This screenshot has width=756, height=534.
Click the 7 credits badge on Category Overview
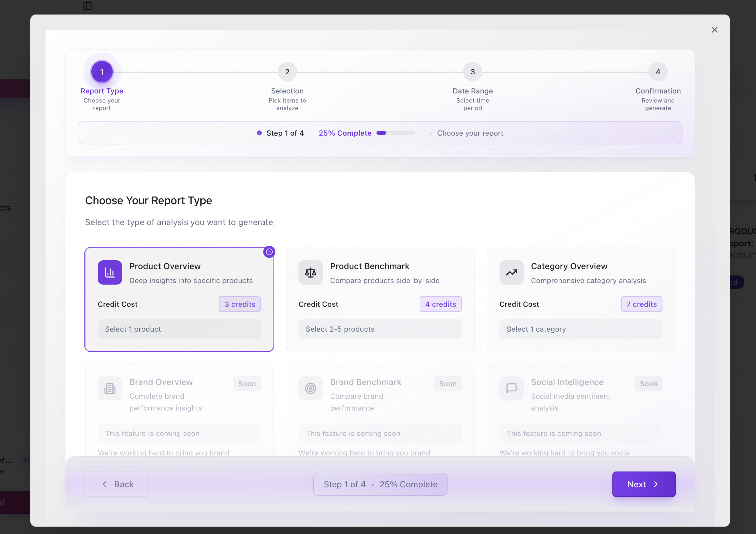641,304
